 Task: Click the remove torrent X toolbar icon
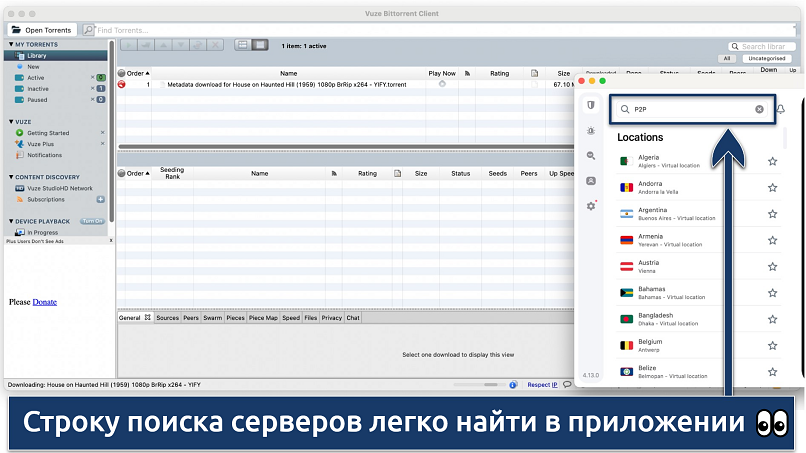coord(215,45)
